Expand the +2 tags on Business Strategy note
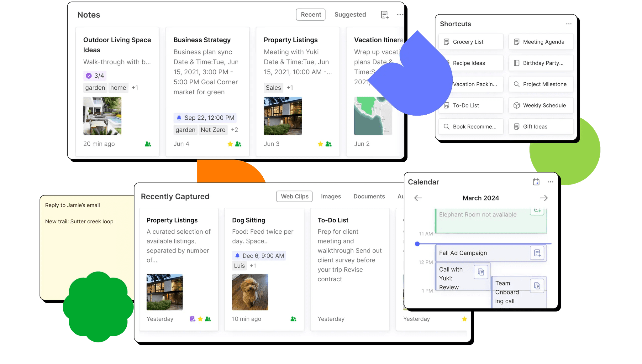This screenshot has height=364, width=642. [234, 130]
